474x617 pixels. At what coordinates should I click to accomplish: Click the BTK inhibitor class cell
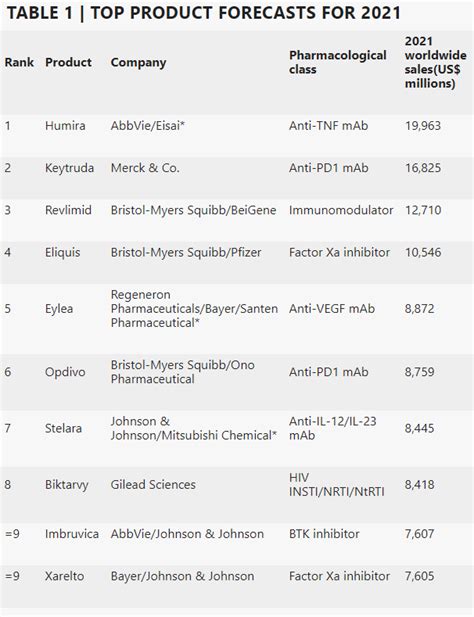[x=324, y=534]
